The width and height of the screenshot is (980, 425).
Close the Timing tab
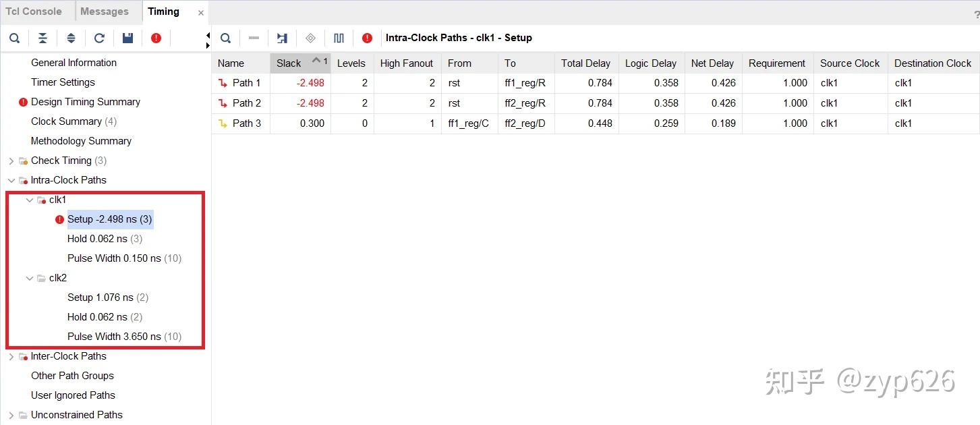pyautogui.click(x=201, y=13)
